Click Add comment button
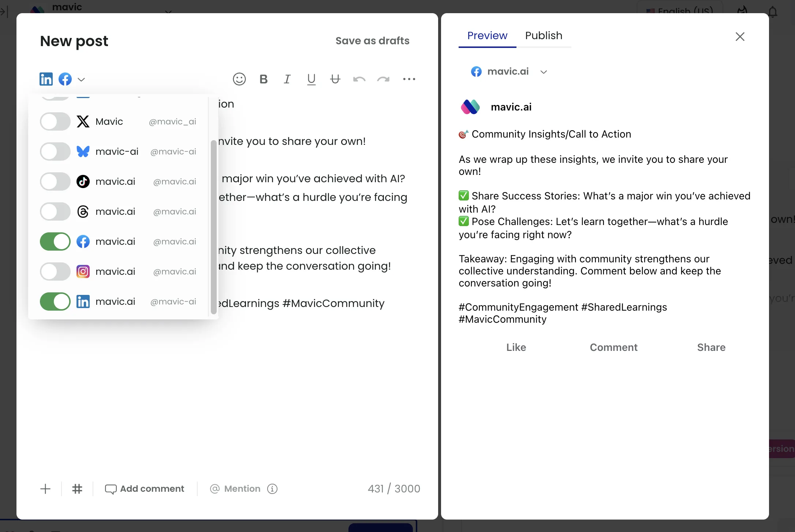Viewport: 795px width, 532px height. point(145,489)
